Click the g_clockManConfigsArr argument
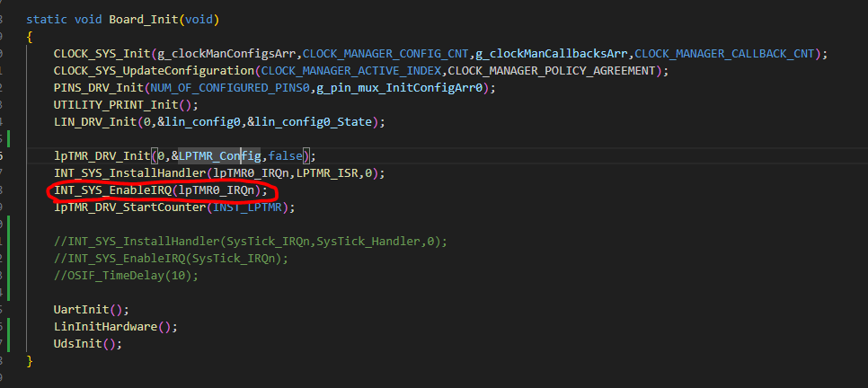 (x=226, y=53)
